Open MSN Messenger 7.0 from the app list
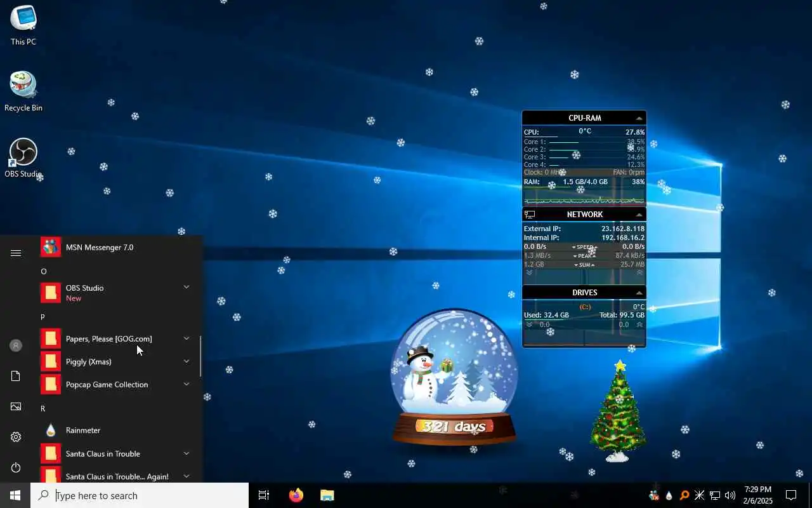Image resolution: width=812 pixels, height=508 pixels. coord(115,247)
